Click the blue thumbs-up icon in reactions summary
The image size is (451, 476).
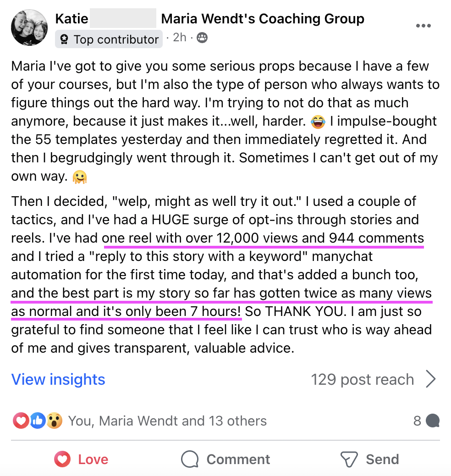tap(38, 421)
